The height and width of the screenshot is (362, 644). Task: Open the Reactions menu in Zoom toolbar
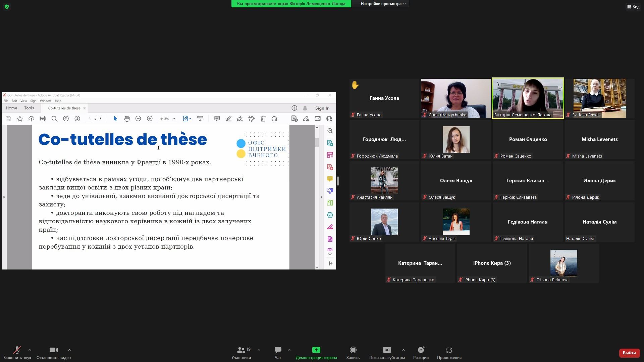(421, 350)
